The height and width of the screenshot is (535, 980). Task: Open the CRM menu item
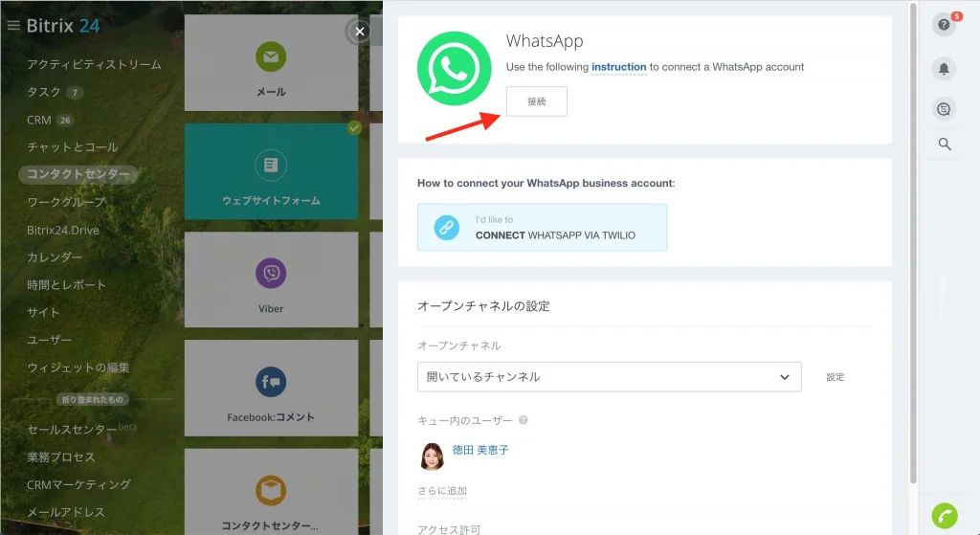pyautogui.click(x=38, y=120)
